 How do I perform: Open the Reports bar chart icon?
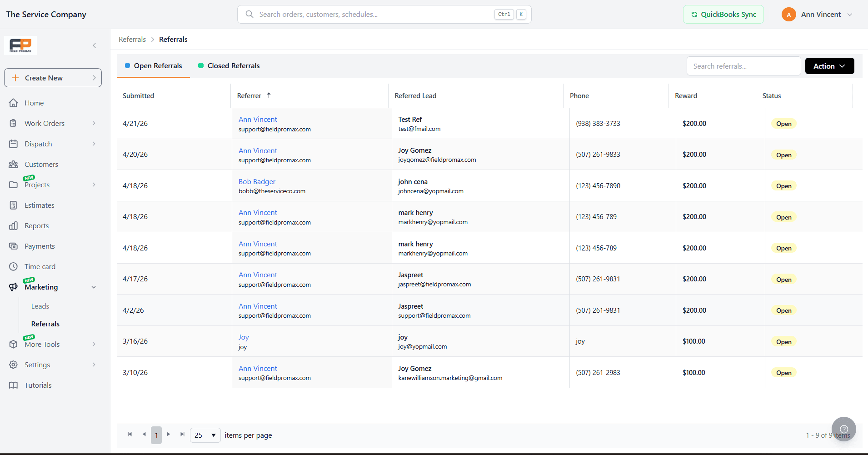tap(14, 226)
